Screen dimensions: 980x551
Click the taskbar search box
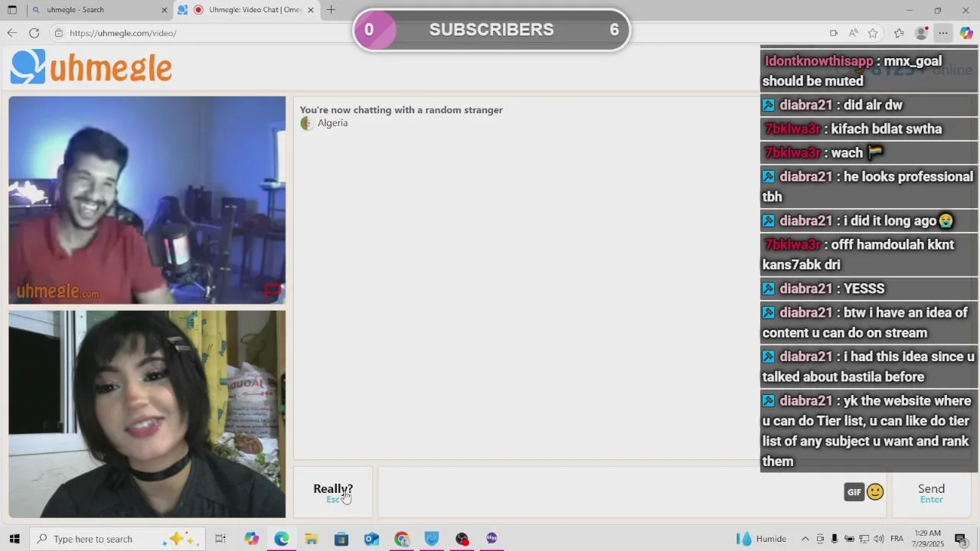point(117,539)
